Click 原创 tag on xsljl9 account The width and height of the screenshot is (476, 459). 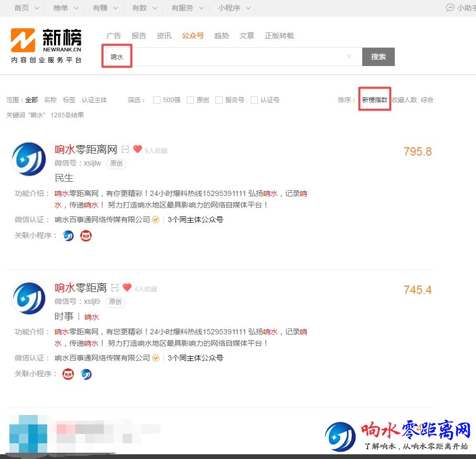tap(115, 302)
